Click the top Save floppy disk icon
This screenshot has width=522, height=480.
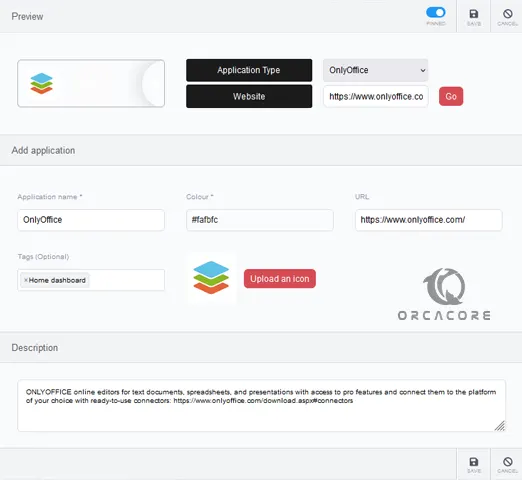(x=474, y=14)
